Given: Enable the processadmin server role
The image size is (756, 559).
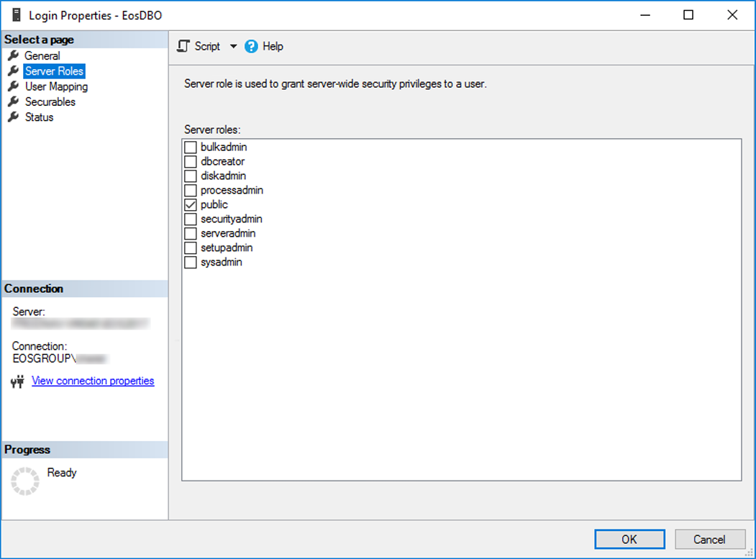Looking at the screenshot, I should [x=191, y=191].
